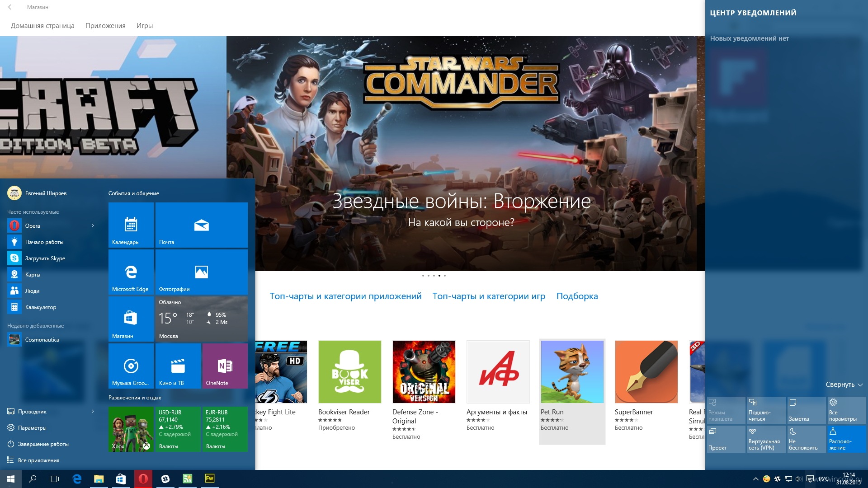
Task: Open the weather tile for Москва
Action: tap(202, 319)
